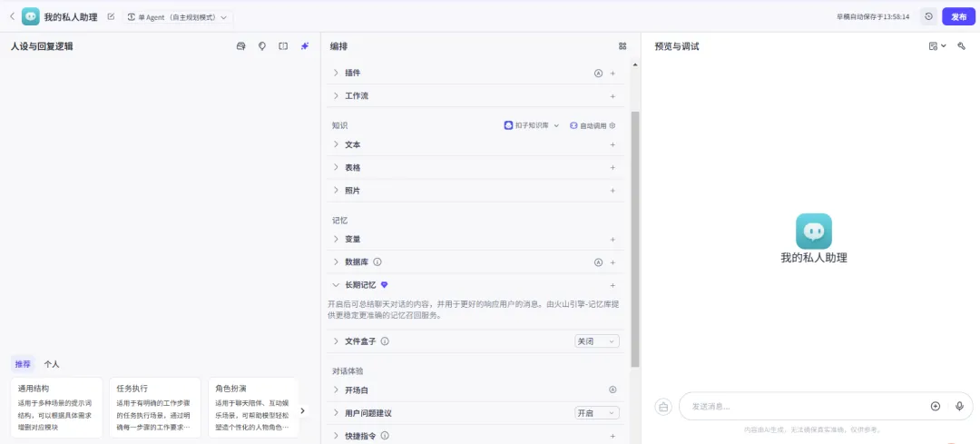Expand the 数据库 section
Viewport: 980px width, 444px height.
[336, 262]
